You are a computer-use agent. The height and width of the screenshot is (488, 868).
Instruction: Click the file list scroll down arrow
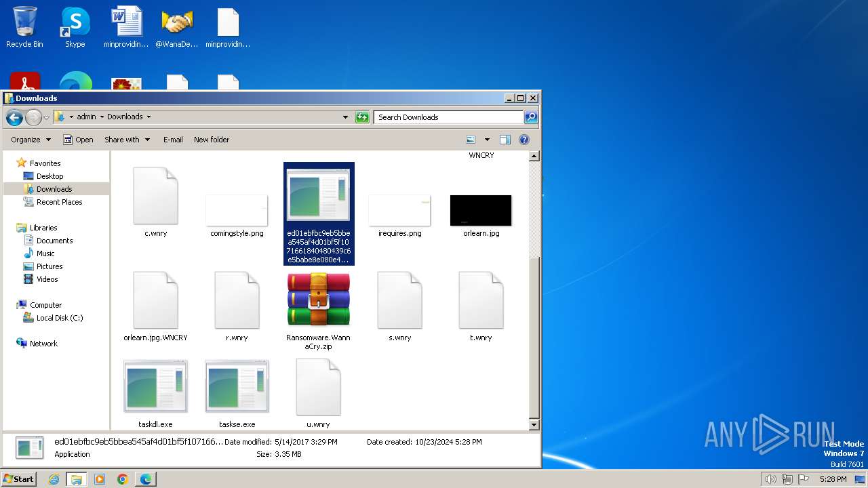pyautogui.click(x=534, y=424)
